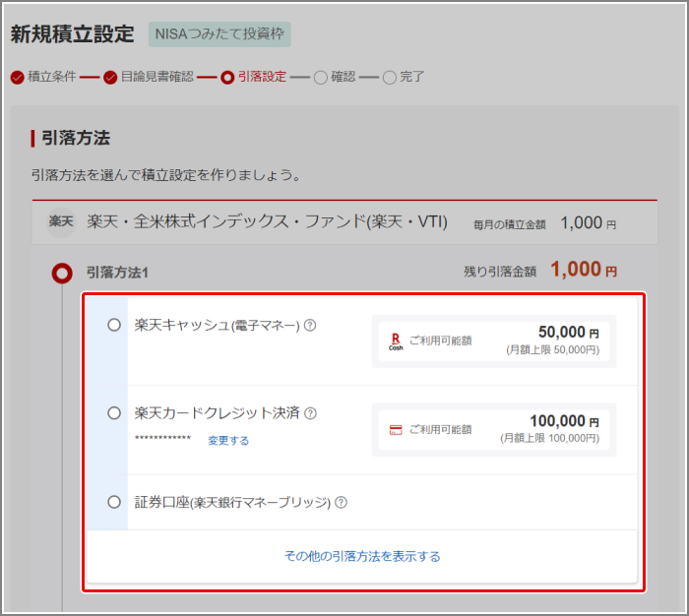Click the 積立条件 completed step

coord(43,77)
